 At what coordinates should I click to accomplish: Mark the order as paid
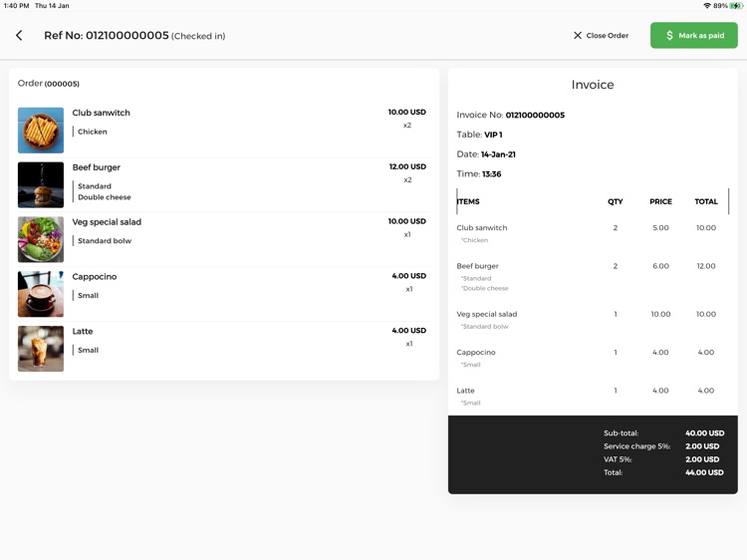(x=693, y=35)
